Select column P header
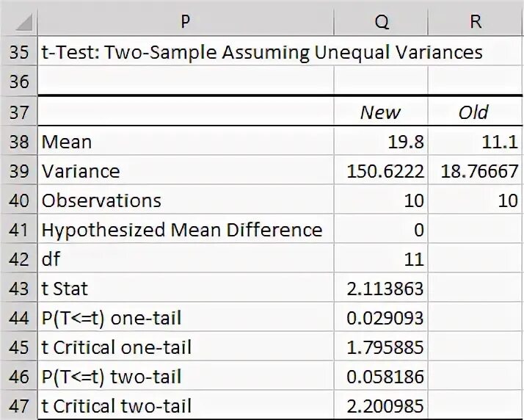 [x=186, y=21]
